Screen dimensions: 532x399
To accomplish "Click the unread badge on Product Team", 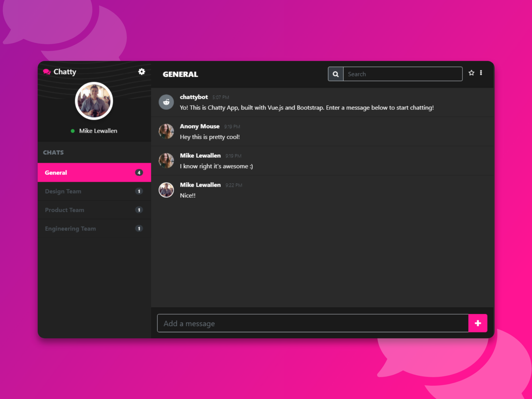I will click(x=139, y=210).
